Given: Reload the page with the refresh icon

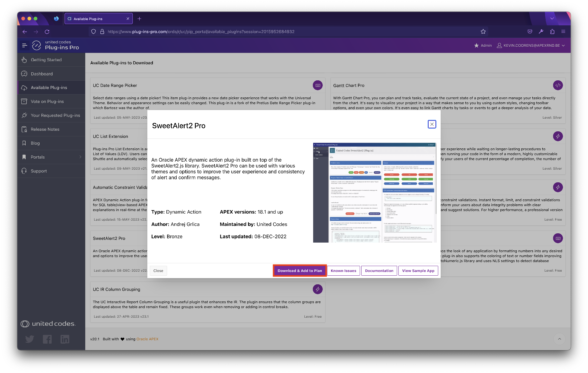Looking at the screenshot, I should pos(47,32).
